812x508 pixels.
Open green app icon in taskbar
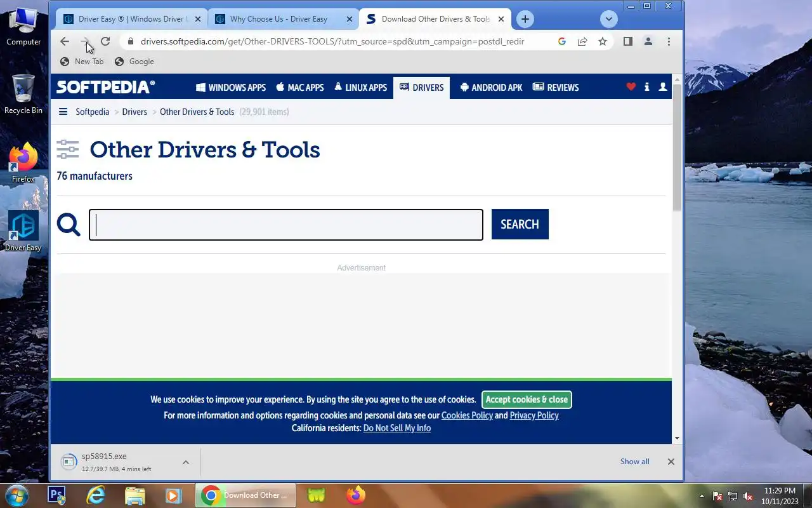(x=317, y=495)
